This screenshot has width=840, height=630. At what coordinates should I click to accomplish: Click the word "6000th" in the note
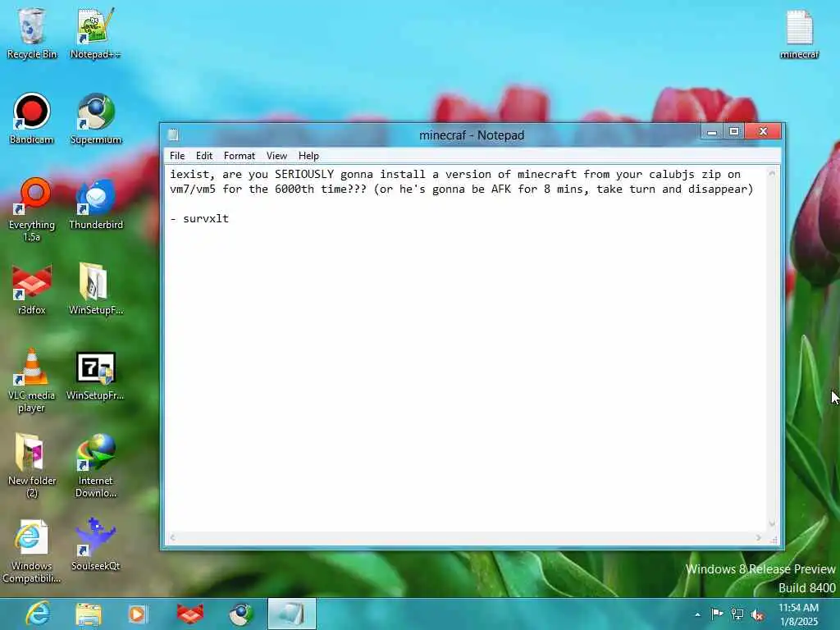tap(294, 189)
